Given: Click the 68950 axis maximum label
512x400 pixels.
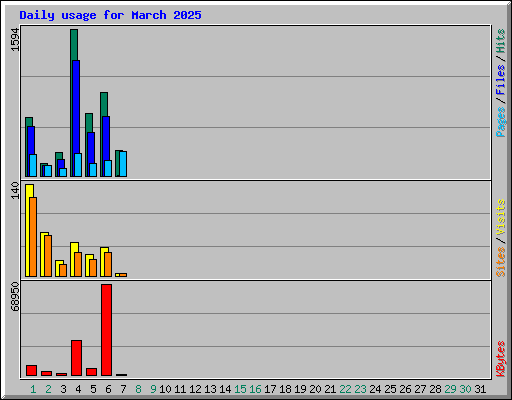Looking at the screenshot, I should click(x=15, y=297).
